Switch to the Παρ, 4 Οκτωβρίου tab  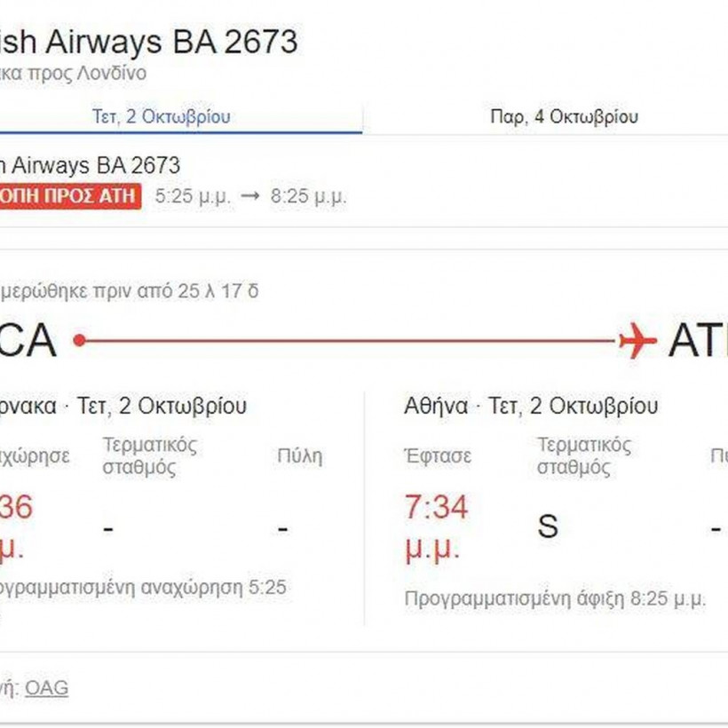click(x=564, y=116)
